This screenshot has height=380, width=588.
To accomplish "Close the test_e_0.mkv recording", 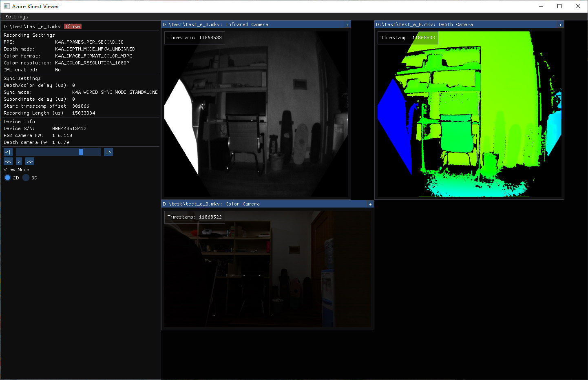I will pyautogui.click(x=73, y=26).
